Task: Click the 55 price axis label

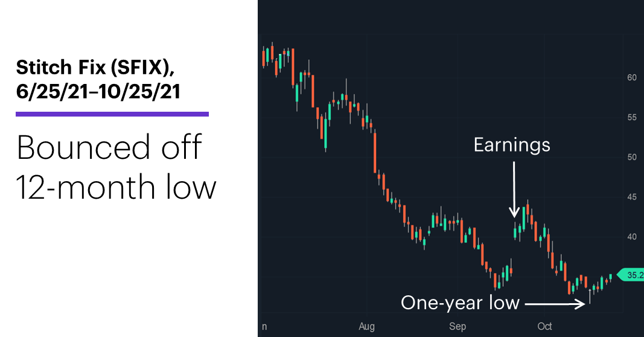Action: click(632, 117)
